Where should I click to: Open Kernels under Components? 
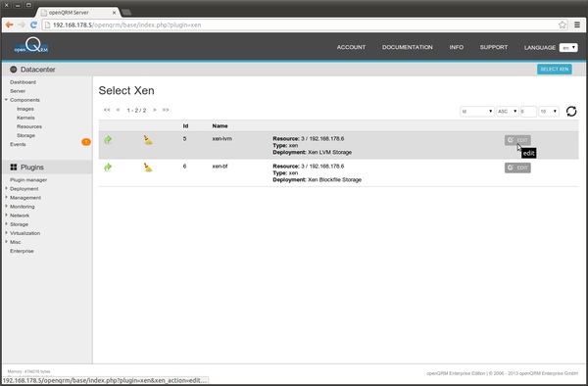pos(25,118)
